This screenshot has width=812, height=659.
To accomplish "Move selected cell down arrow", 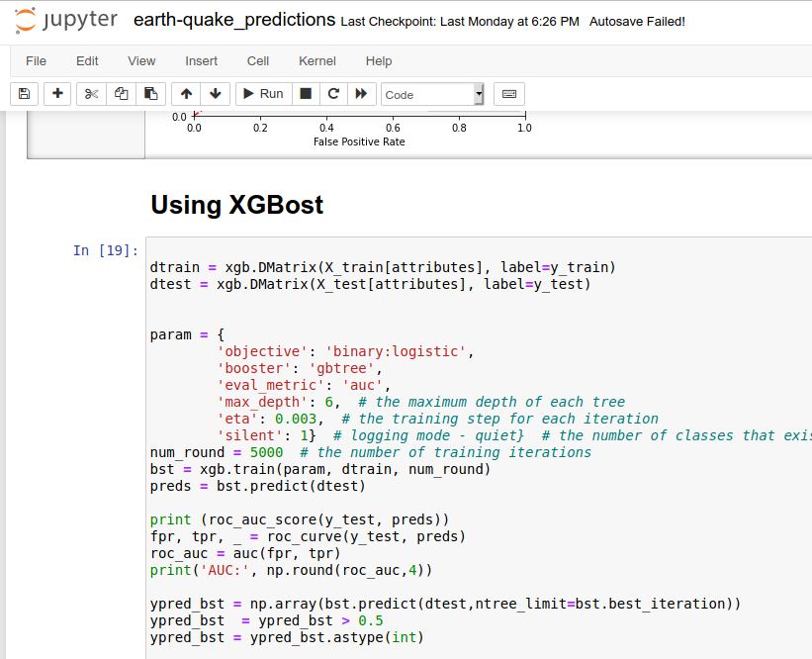I will pos(216,94).
